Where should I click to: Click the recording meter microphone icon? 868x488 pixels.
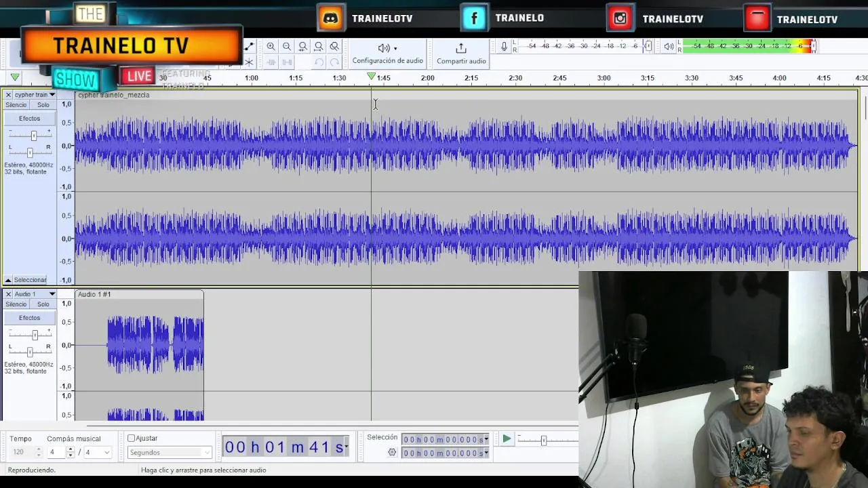(x=504, y=46)
